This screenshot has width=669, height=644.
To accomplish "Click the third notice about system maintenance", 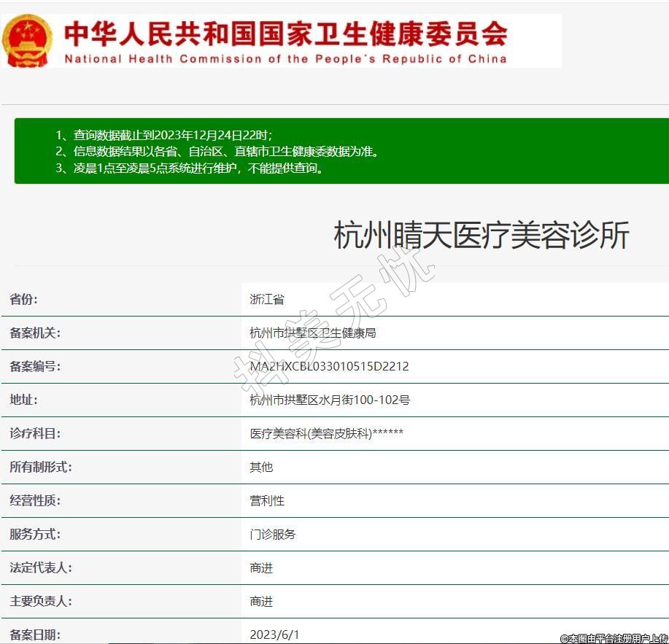I will (189, 168).
